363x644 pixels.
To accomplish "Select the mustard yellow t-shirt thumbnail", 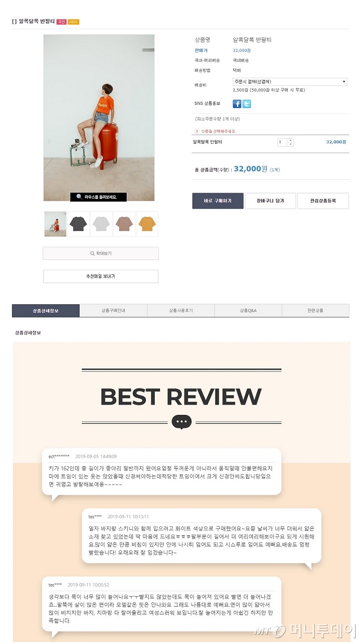I will [147, 224].
